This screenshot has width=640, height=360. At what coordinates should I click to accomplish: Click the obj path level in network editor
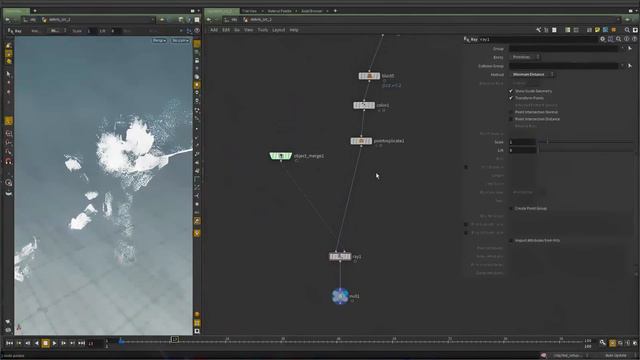click(x=231, y=19)
